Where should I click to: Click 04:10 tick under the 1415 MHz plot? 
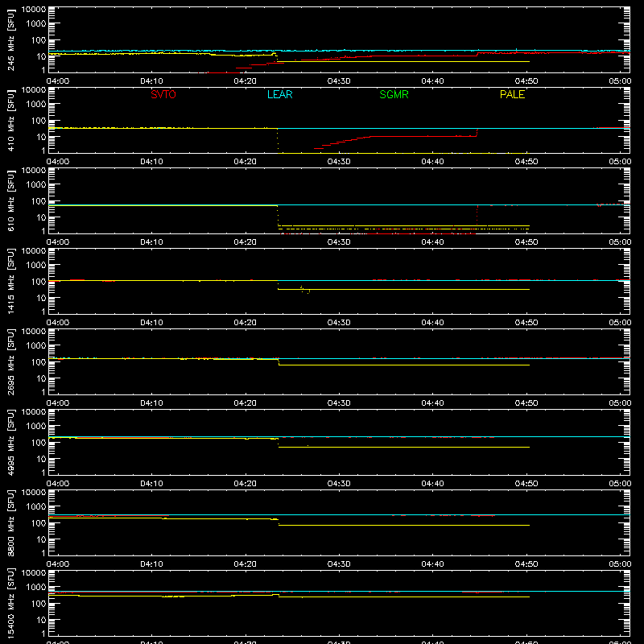[151, 323]
